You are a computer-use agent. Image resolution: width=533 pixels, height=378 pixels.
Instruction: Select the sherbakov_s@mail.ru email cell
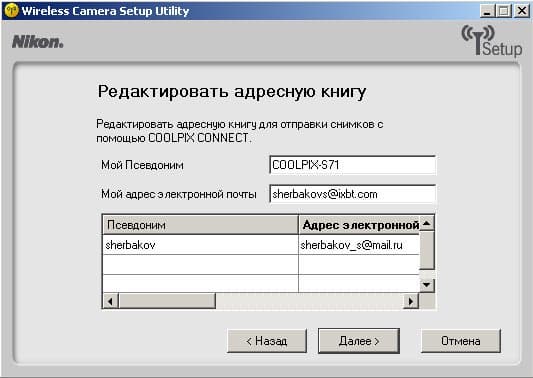[x=359, y=245]
